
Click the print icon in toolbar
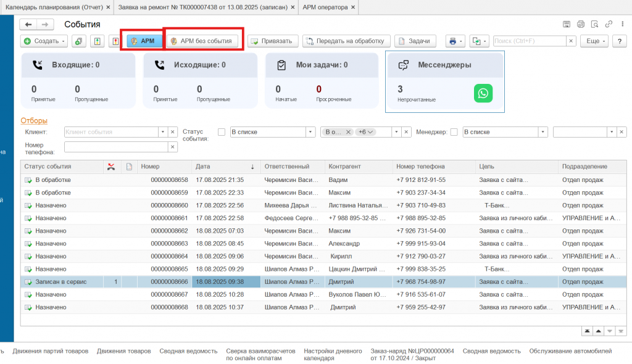[452, 41]
